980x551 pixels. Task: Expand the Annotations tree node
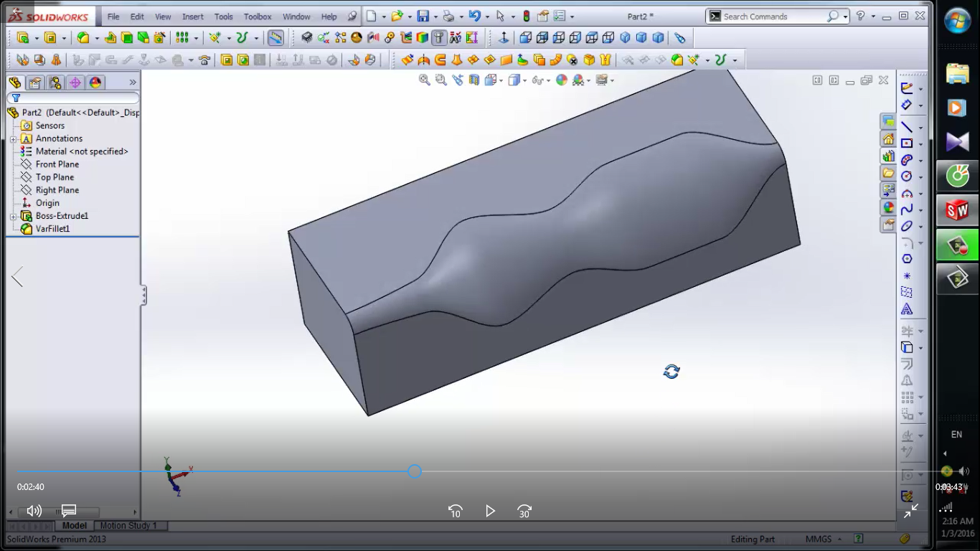(13, 138)
